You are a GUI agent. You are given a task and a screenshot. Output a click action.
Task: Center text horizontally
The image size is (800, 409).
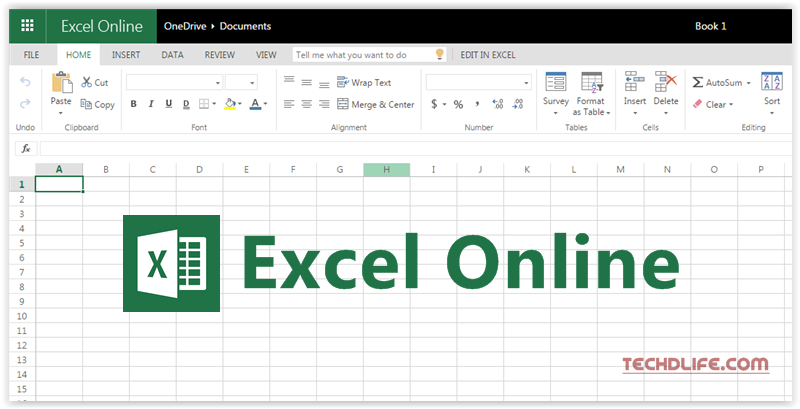click(x=307, y=104)
